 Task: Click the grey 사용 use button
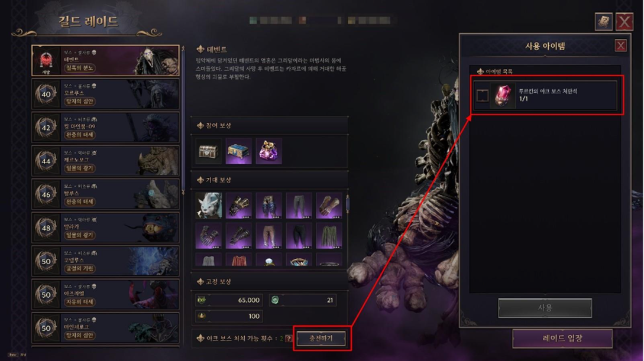[x=545, y=308]
